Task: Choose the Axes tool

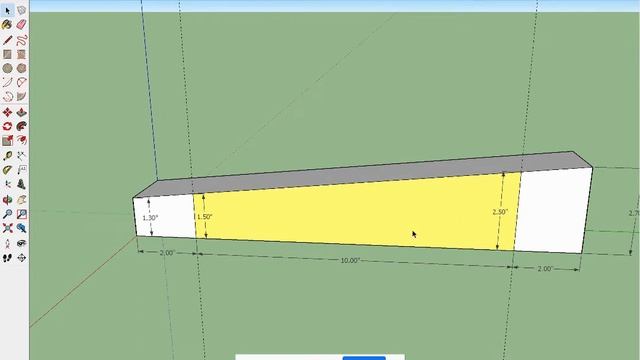Action: click(7, 184)
